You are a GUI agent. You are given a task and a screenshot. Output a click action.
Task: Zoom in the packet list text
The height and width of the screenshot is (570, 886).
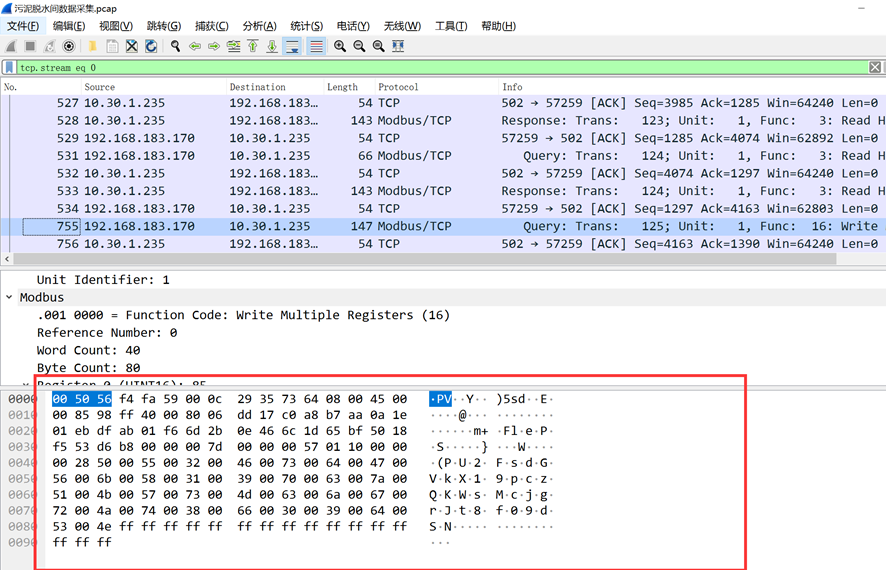[x=340, y=46]
